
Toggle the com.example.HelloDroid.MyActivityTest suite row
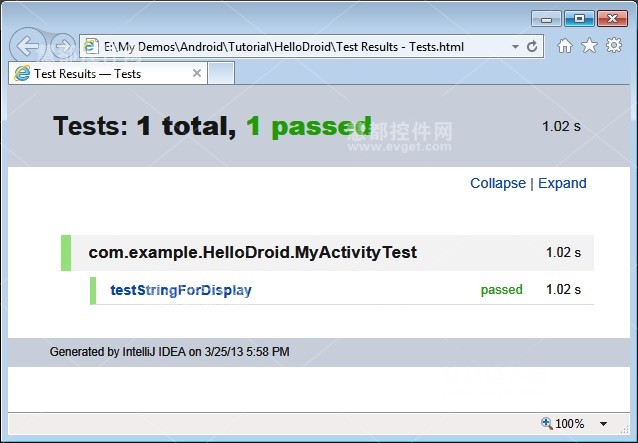(x=327, y=253)
